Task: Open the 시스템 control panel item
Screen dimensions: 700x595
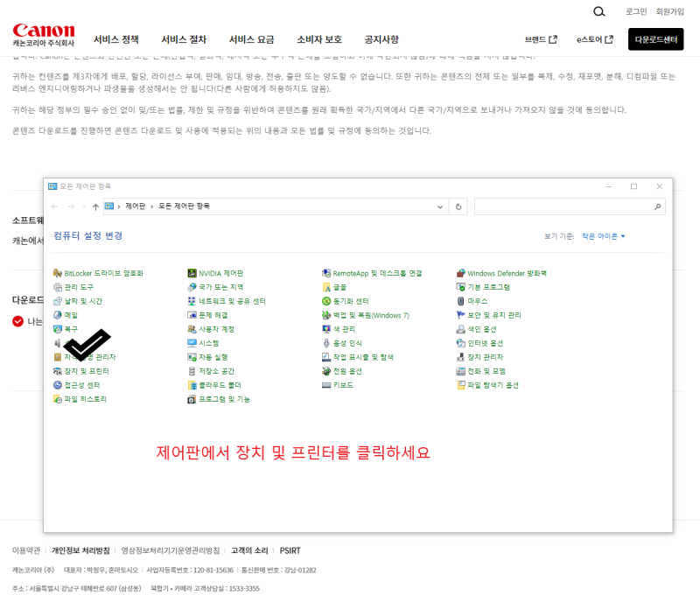Action: [x=208, y=342]
